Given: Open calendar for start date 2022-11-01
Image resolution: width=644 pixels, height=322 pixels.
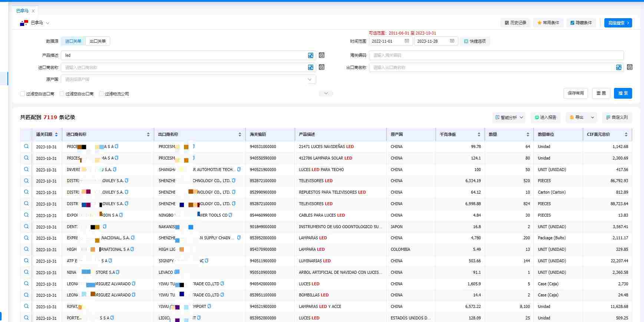Looking at the screenshot, I should [407, 41].
